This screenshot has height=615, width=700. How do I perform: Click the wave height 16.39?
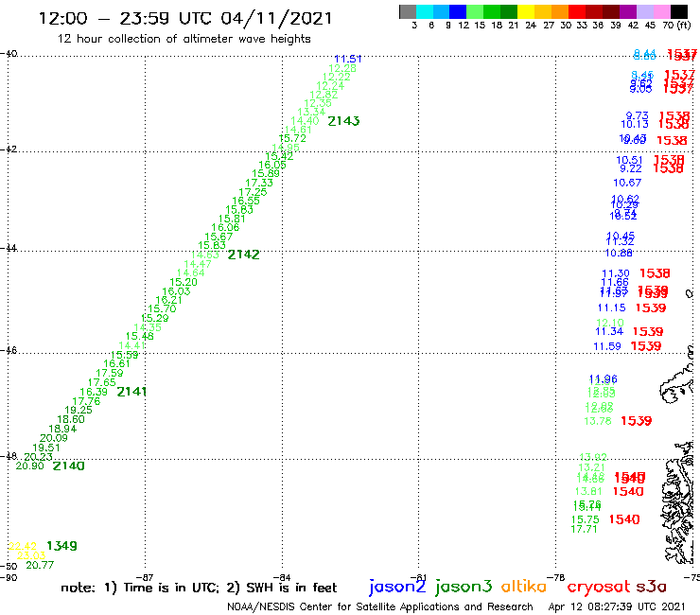click(94, 392)
